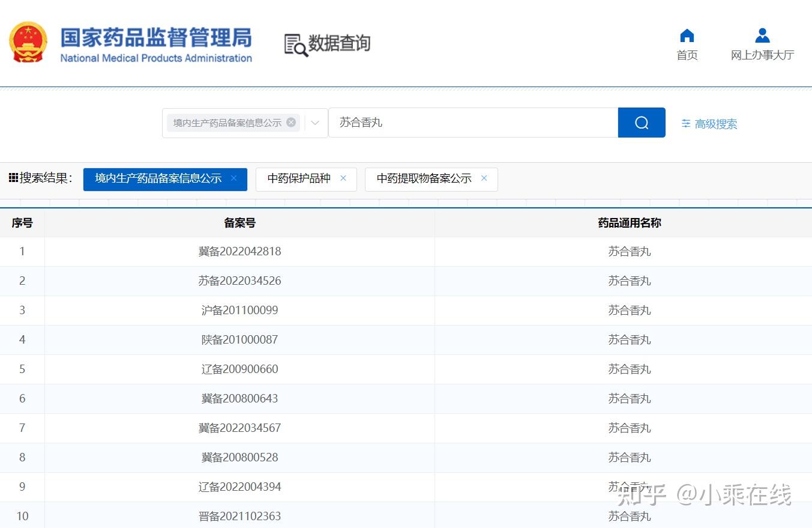Screen dimensions: 812x528
Task: Select record 沪备201100099
Action: (x=239, y=311)
